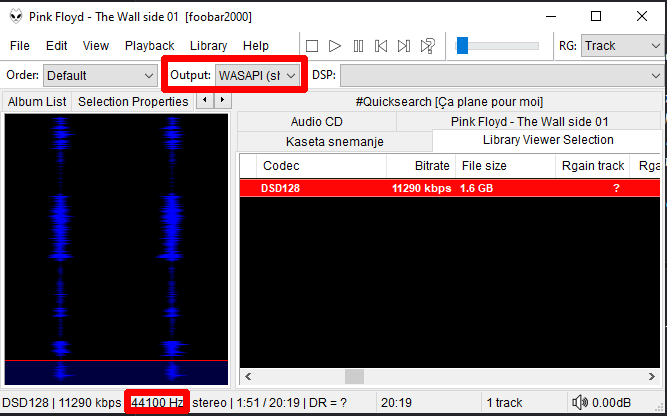Screen dimensions: 667x416
Task: Expand the RG Track dropdown
Action: 622,46
